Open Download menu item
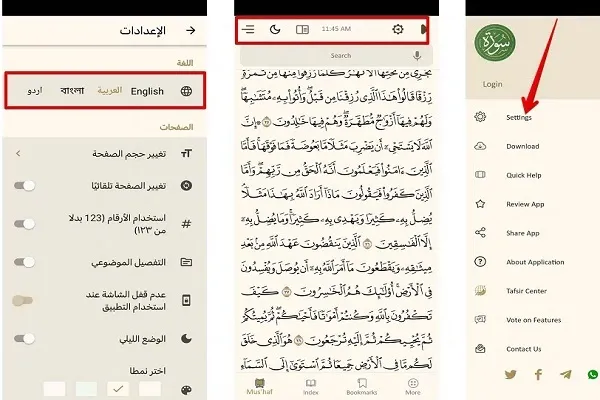Screen dimensions: 600x400 [x=523, y=146]
